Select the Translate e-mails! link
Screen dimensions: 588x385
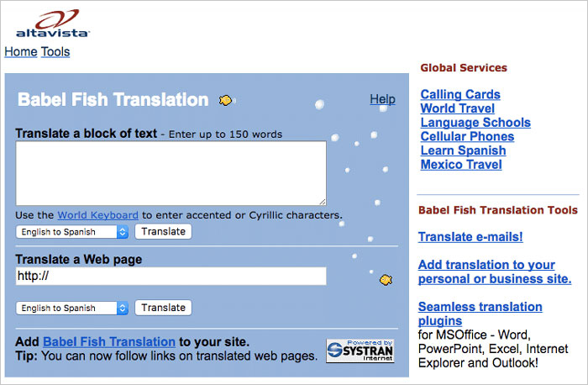(470, 237)
